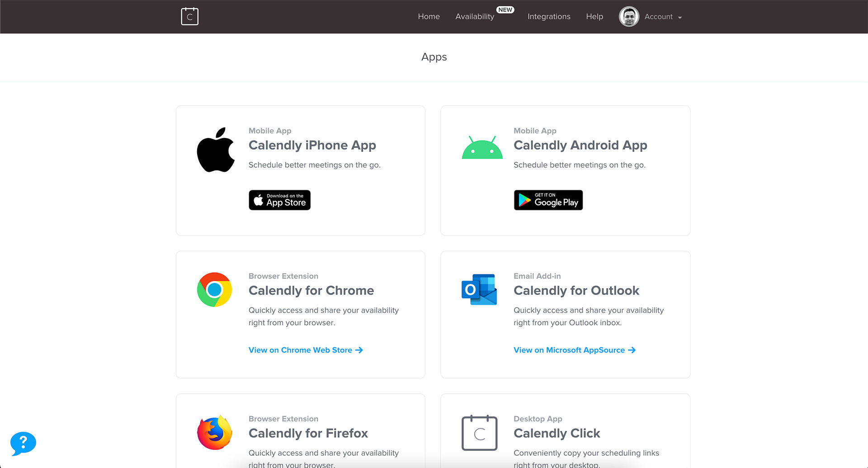Image resolution: width=868 pixels, height=468 pixels.
Task: Click the Calendly for Outlook description
Action: click(589, 317)
